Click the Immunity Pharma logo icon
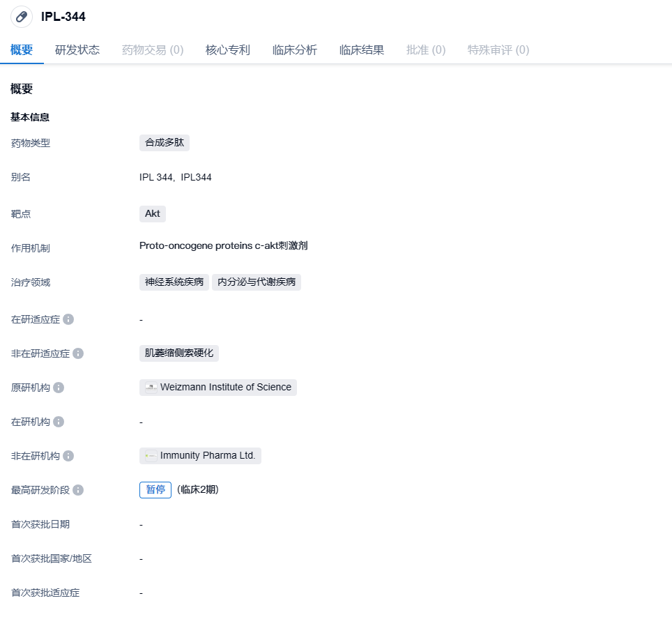 coord(151,456)
